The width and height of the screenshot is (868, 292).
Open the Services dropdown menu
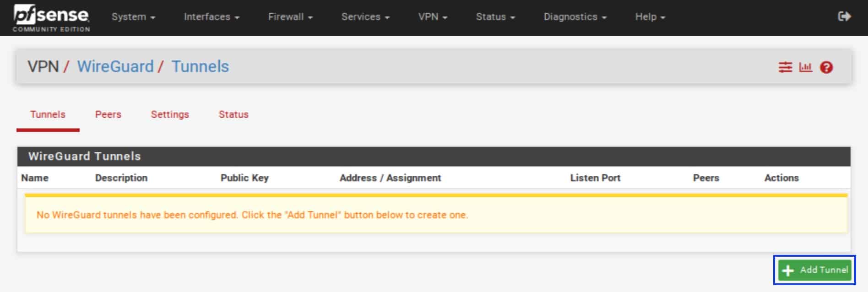365,17
